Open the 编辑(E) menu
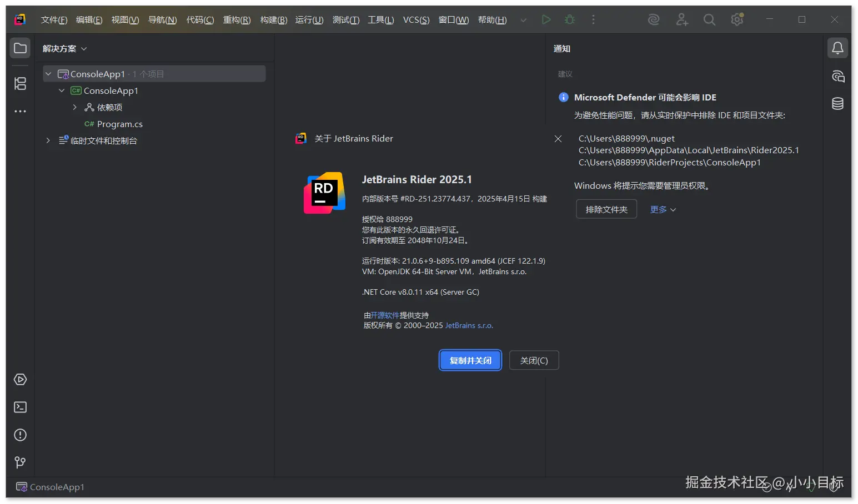The width and height of the screenshot is (858, 504). 89,20
